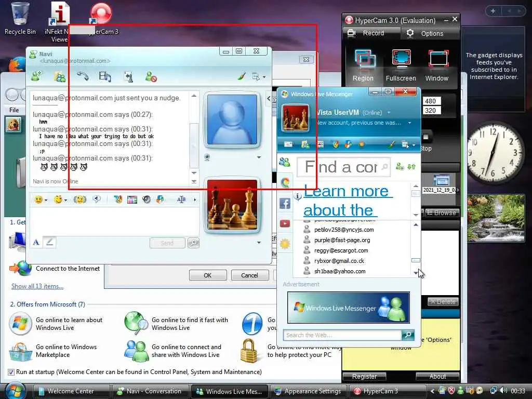This screenshot has width=532, height=399.
Task: Open the email inbox icon in Messenger
Action: [288, 144]
